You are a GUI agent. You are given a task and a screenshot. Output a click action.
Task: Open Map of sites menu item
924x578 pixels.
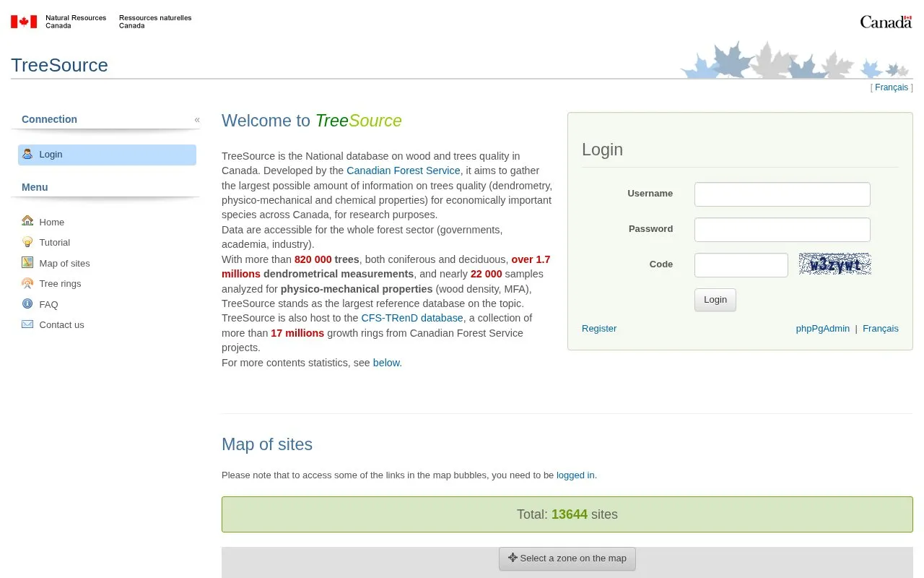click(64, 264)
